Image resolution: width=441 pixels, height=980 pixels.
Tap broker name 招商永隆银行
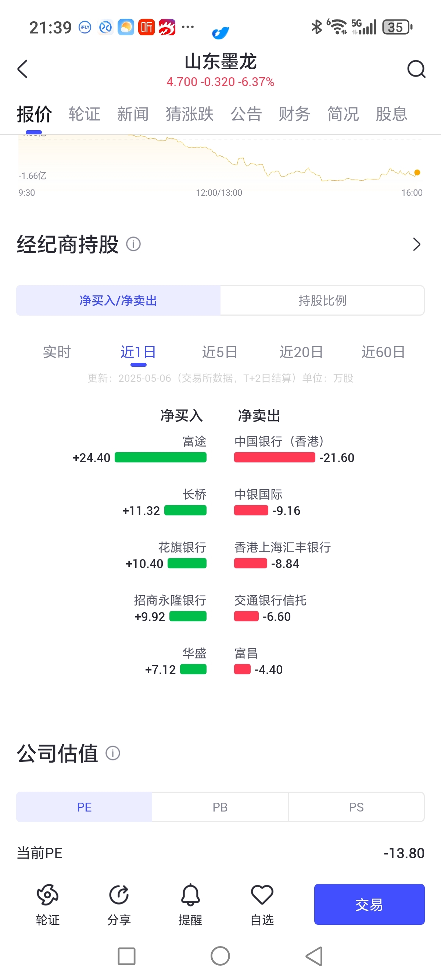[170, 600]
